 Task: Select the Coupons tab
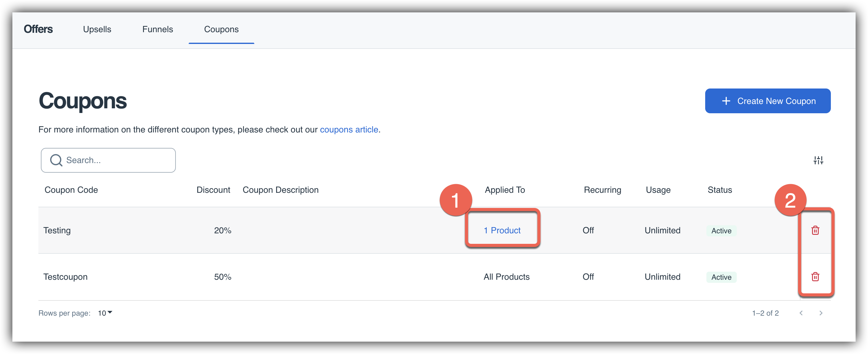tap(221, 29)
